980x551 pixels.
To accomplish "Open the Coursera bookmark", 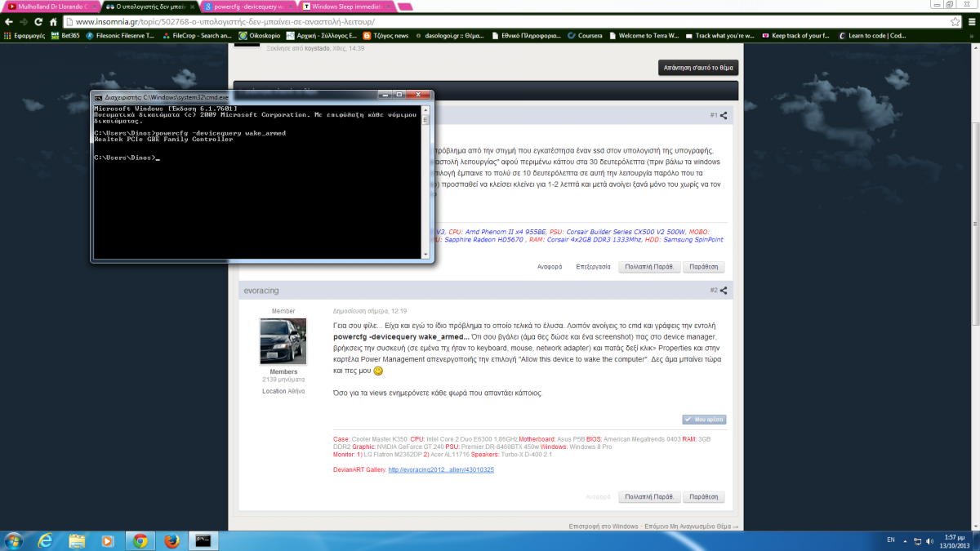I will pyautogui.click(x=583, y=36).
